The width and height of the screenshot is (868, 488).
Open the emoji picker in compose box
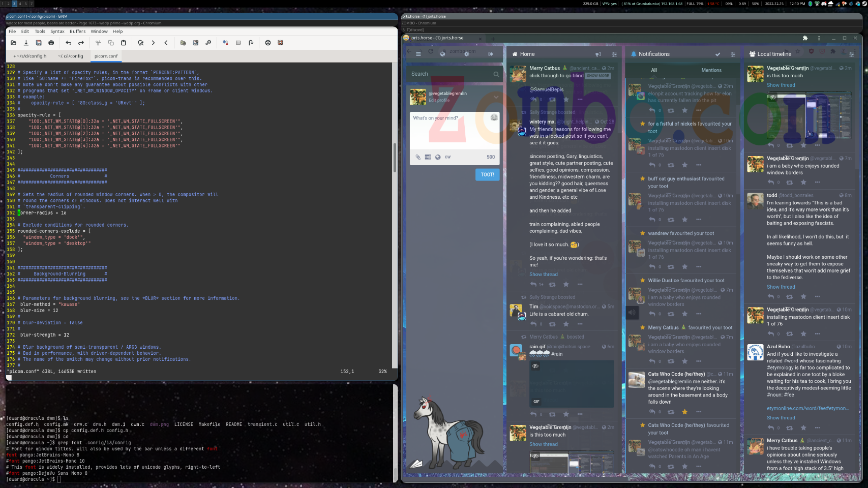494,118
